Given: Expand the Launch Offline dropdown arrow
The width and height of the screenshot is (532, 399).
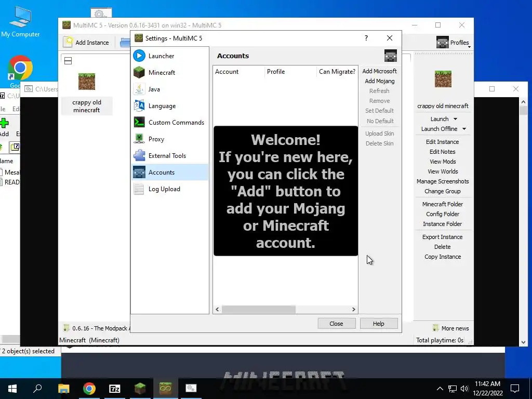Looking at the screenshot, I should point(464,129).
